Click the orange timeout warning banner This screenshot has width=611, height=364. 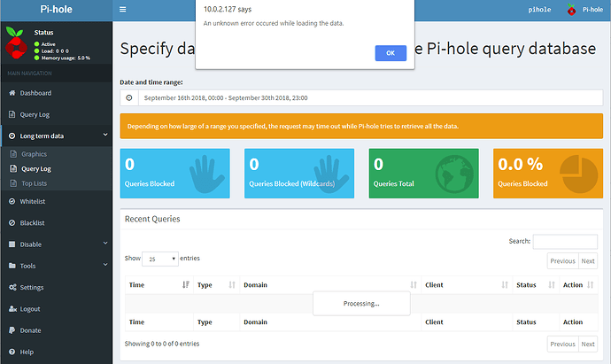[361, 127]
